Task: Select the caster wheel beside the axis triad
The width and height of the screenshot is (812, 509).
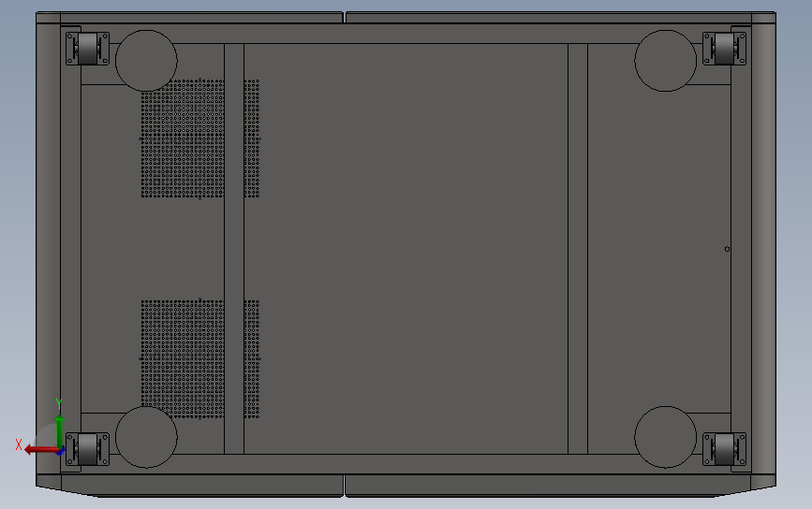Action: click(x=87, y=449)
